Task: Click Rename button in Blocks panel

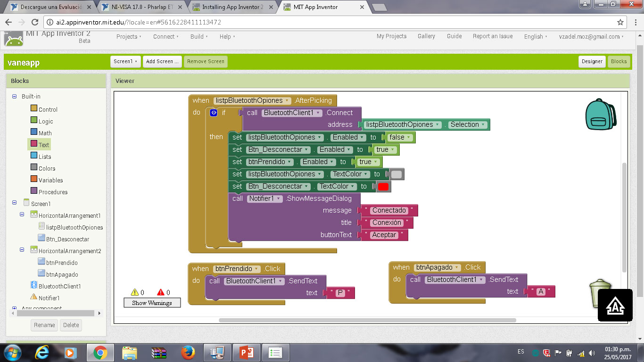Action: pyautogui.click(x=44, y=325)
